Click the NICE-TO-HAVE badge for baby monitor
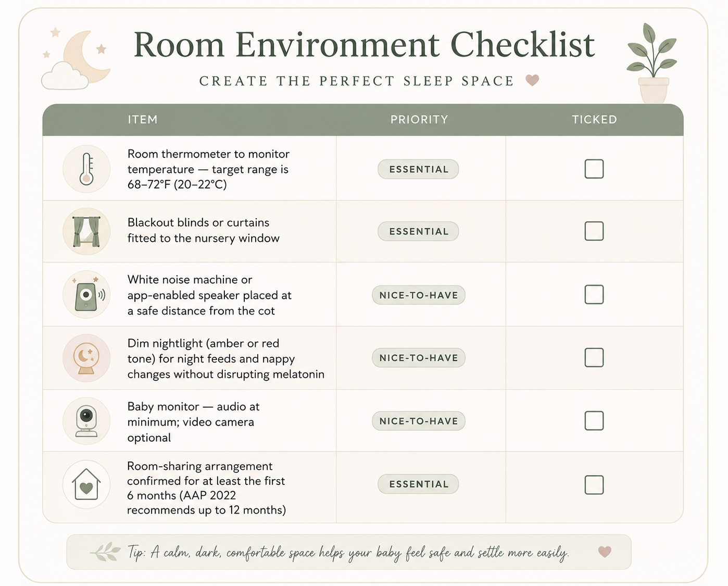 [x=418, y=421]
